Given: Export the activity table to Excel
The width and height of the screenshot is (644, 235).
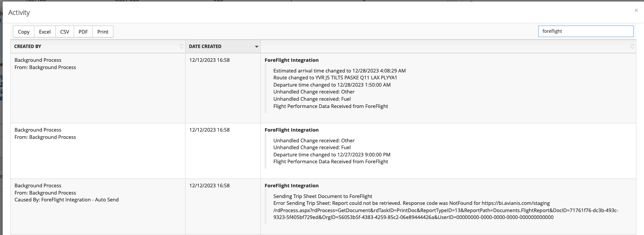Looking at the screenshot, I should (45, 32).
